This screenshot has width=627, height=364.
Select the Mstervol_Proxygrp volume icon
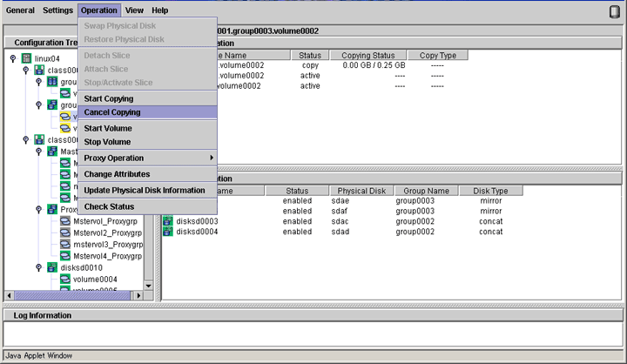65,221
